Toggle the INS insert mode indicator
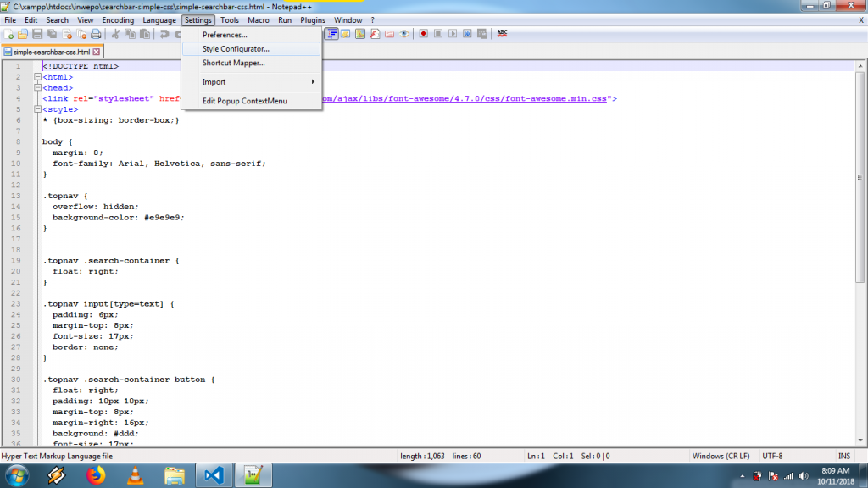868x488 pixels. (x=844, y=456)
